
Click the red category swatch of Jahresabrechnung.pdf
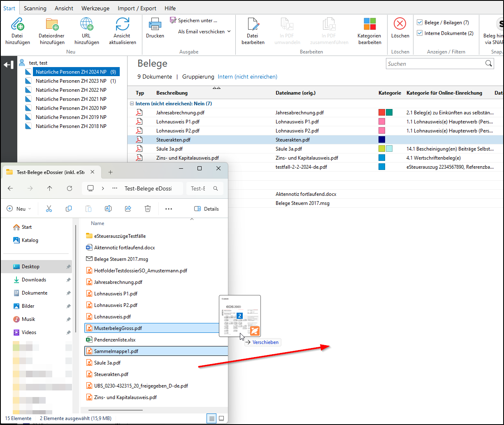[382, 112]
